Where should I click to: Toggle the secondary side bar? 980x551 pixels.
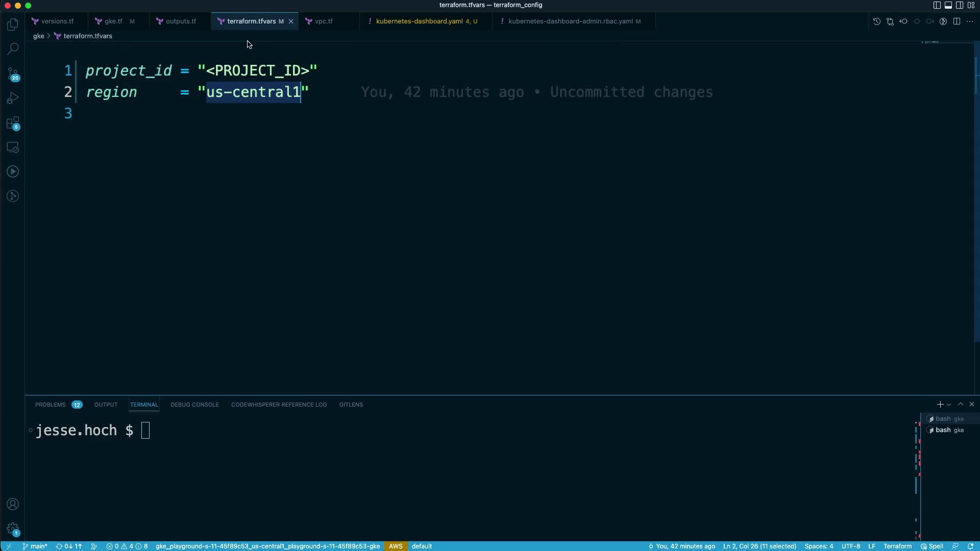click(x=960, y=5)
